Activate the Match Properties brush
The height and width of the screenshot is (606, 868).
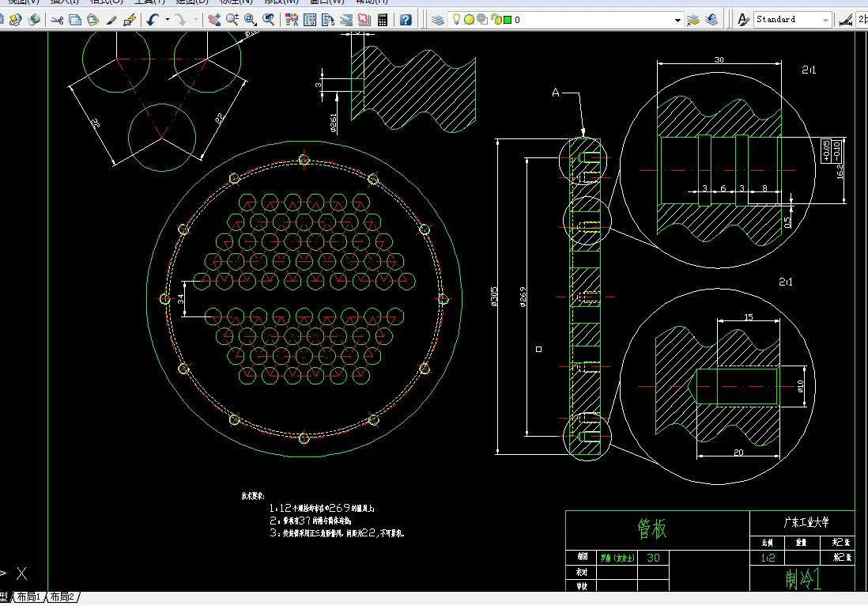(x=111, y=20)
